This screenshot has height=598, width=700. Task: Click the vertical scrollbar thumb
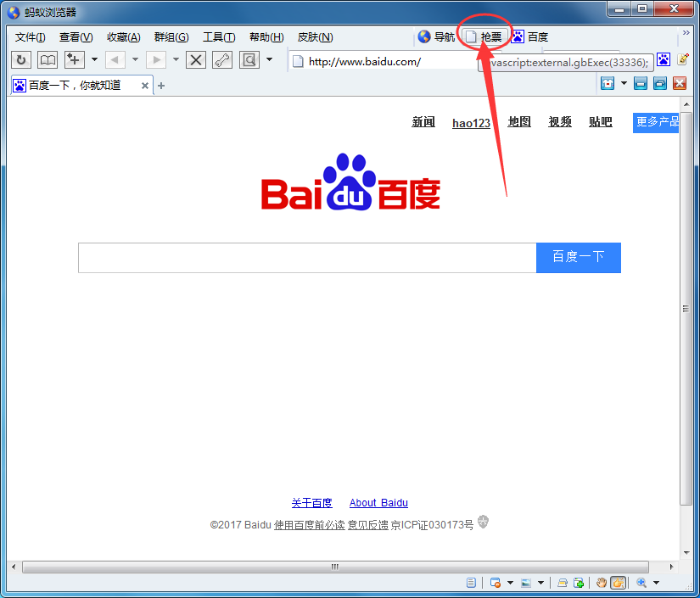click(686, 309)
